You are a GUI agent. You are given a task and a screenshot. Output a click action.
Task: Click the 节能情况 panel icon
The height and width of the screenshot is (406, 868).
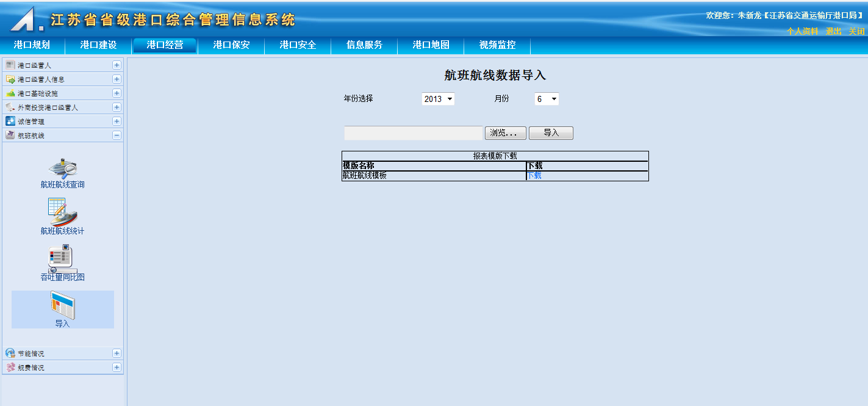tap(10, 353)
